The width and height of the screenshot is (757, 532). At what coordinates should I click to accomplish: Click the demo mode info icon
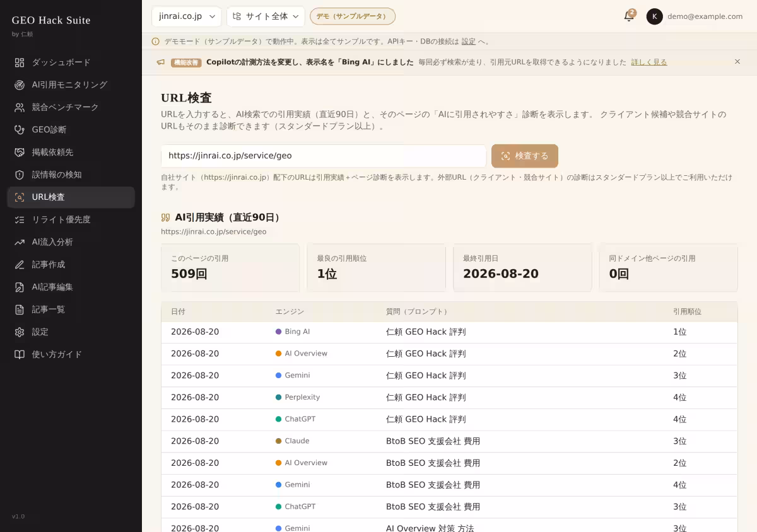tap(155, 42)
